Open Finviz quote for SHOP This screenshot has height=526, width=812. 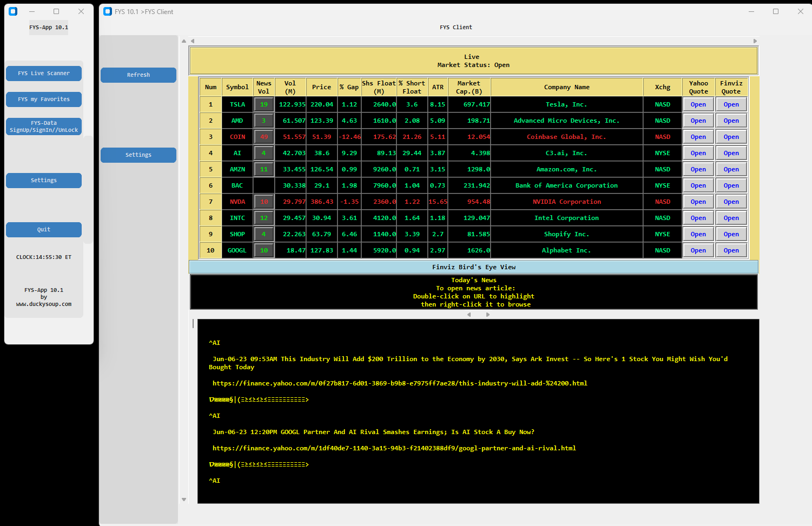click(x=731, y=235)
